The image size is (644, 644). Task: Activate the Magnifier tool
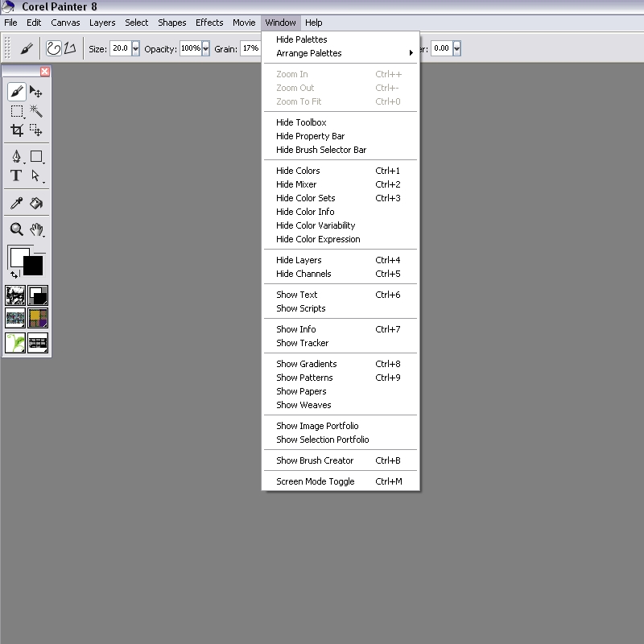[16, 229]
